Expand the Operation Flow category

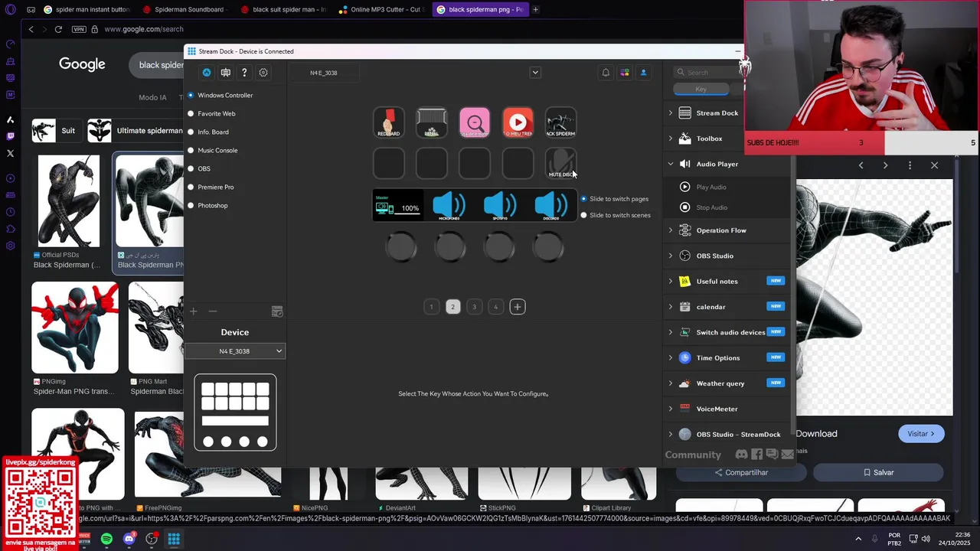point(671,230)
